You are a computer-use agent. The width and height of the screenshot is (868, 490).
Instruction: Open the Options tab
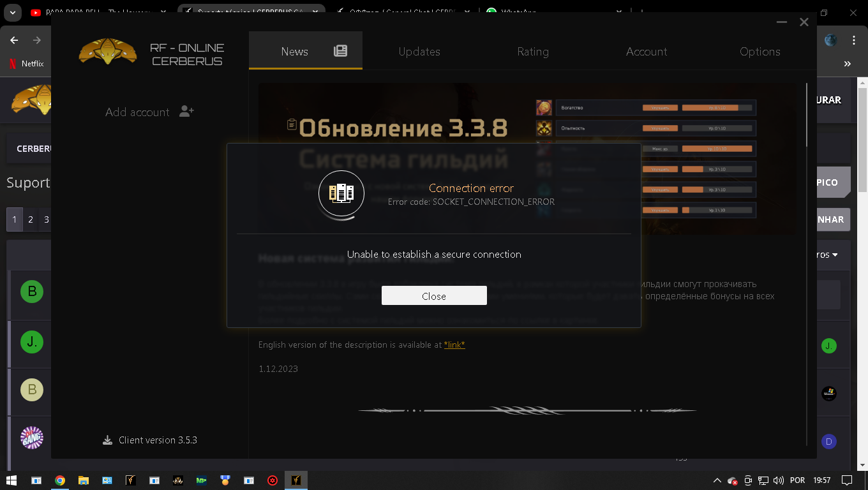(x=760, y=52)
